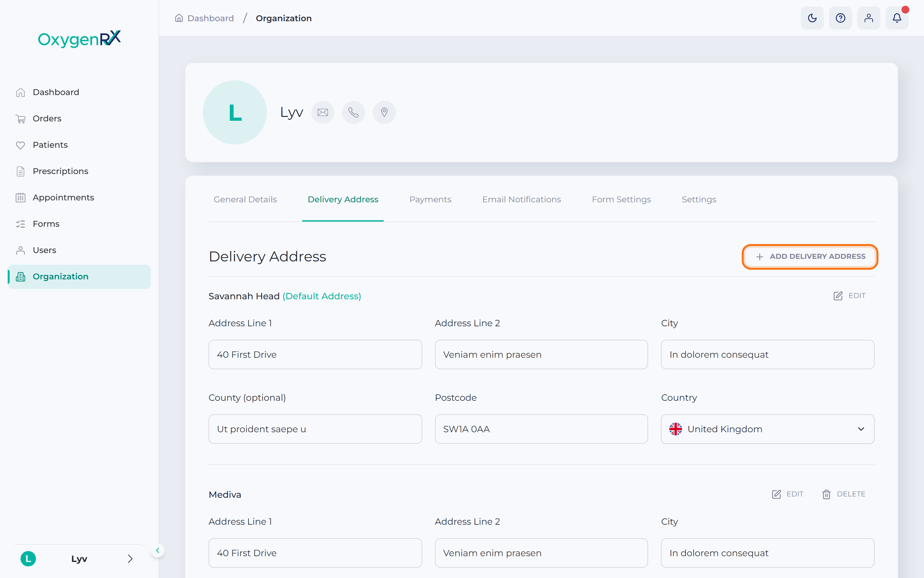Click the Lyv organization name heading
Image resolution: width=924 pixels, height=578 pixels.
coord(291,112)
